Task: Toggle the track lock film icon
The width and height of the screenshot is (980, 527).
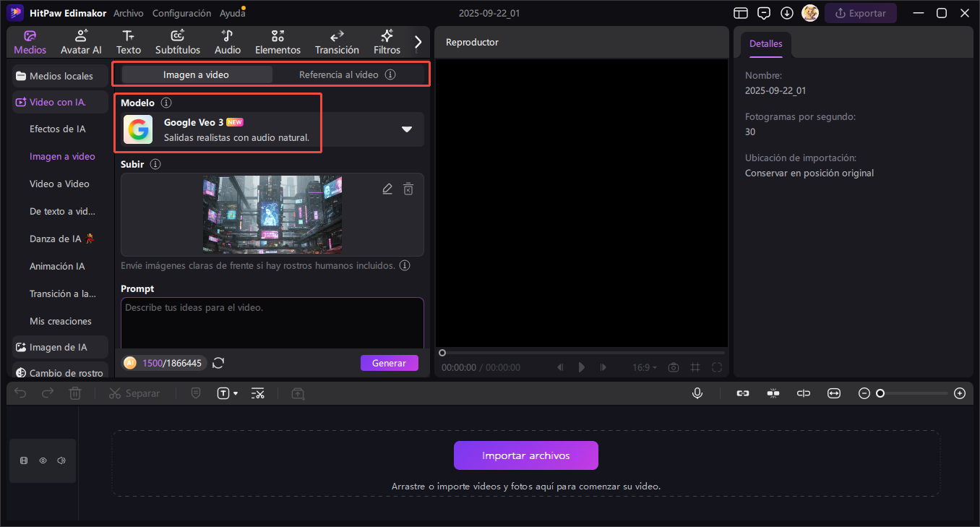Action: coord(24,460)
